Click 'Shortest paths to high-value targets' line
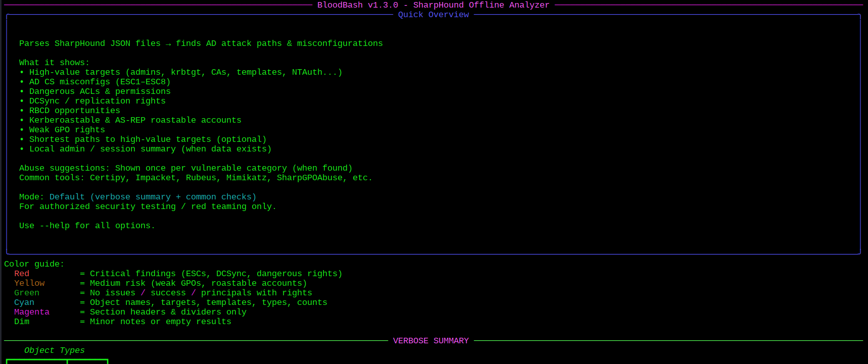Viewport: 868px width, 364px height. 143,139
